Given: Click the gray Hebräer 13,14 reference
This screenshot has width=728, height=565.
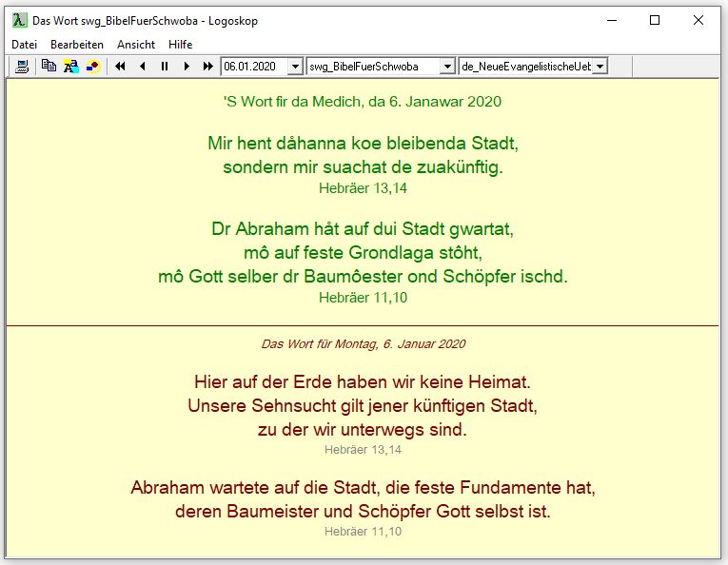Looking at the screenshot, I should (x=364, y=450).
